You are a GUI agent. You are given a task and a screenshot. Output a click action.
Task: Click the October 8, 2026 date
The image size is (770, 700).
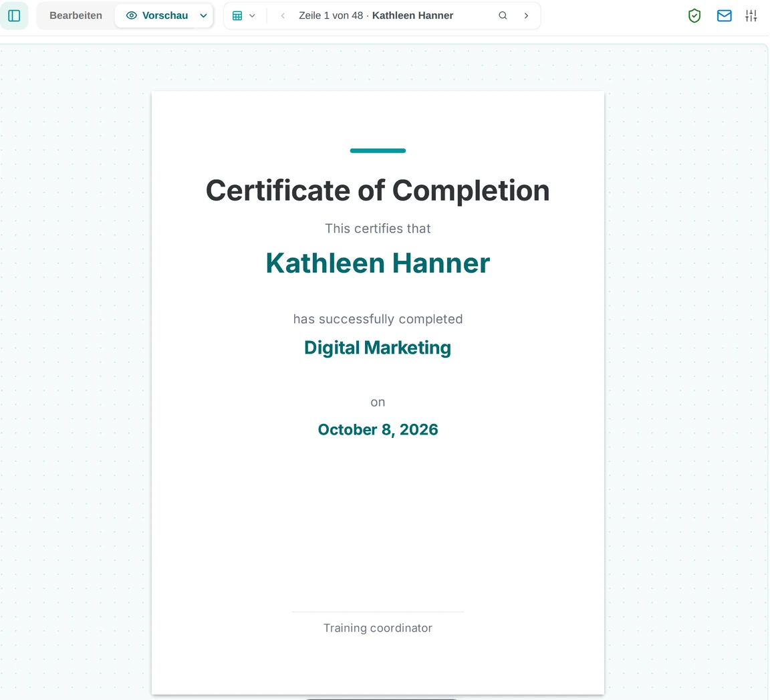click(378, 429)
